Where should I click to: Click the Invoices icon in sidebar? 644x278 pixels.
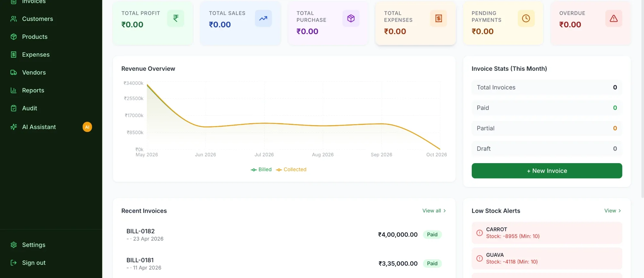tap(14, 2)
